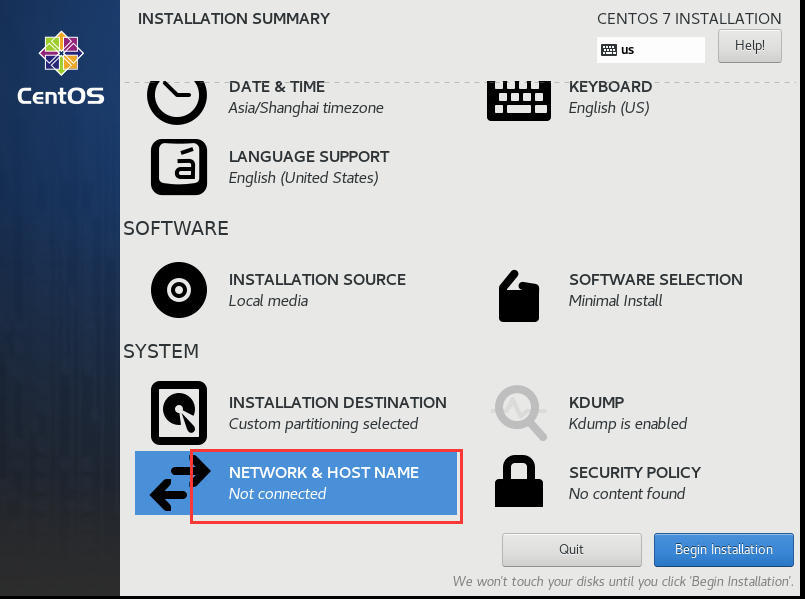
Task: Open INSTALLATION SOURCE heading
Action: (x=317, y=280)
